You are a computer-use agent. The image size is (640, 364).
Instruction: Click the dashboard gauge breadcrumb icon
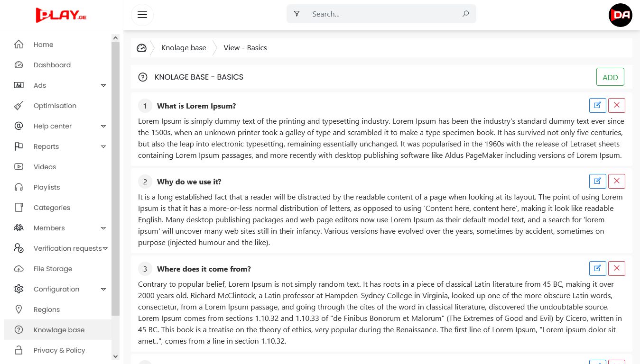(x=141, y=48)
